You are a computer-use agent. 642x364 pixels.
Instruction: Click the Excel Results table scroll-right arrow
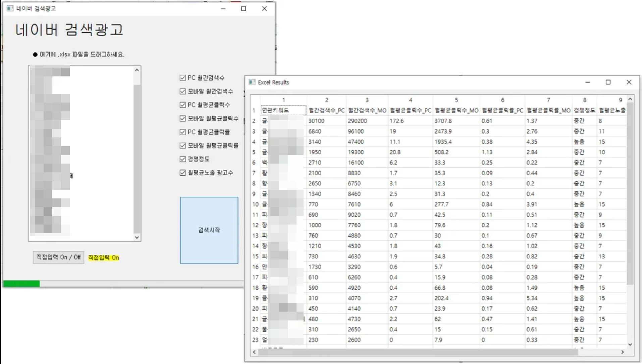pos(623,352)
